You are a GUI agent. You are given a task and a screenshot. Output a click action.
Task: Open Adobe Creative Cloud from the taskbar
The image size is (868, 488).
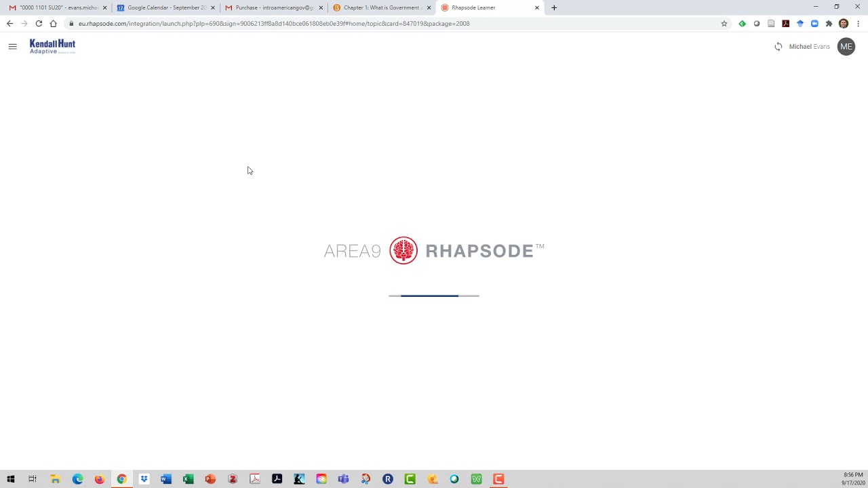click(x=321, y=479)
